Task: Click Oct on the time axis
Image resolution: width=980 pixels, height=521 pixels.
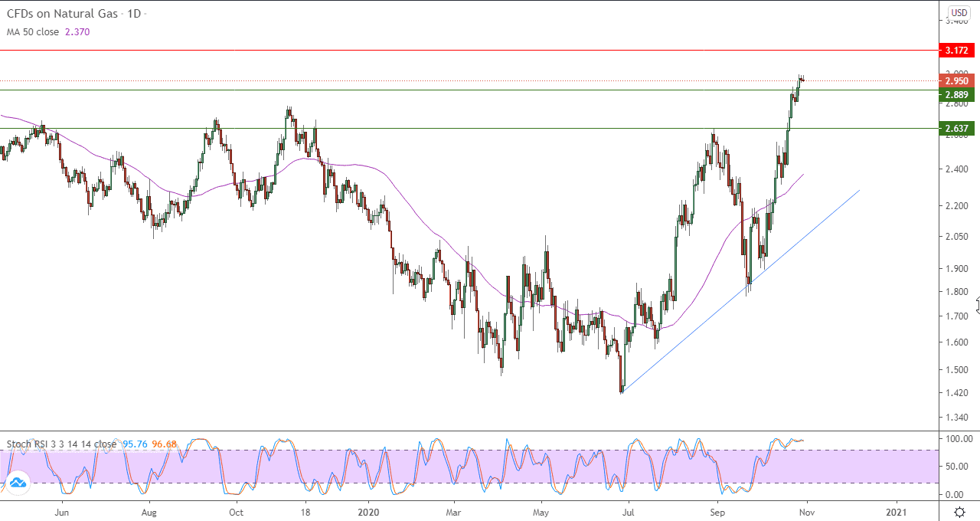Action: pyautogui.click(x=236, y=511)
